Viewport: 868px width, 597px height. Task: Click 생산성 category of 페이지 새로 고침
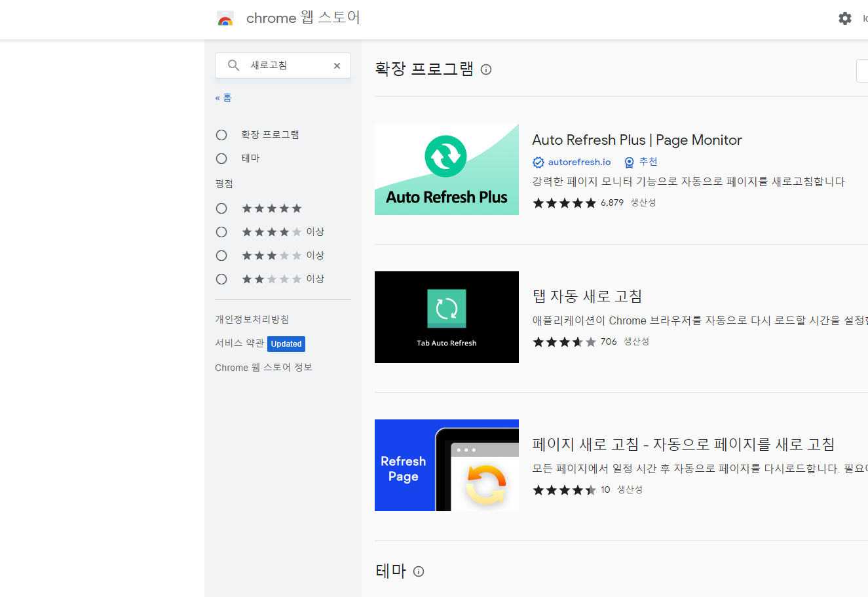point(630,490)
